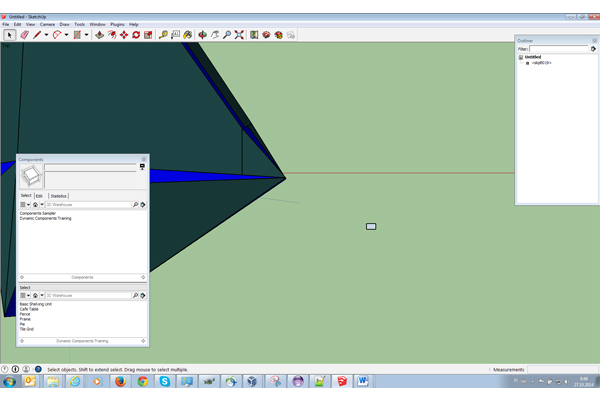Activate the Orbit tool
600x400 pixels.
point(203,35)
